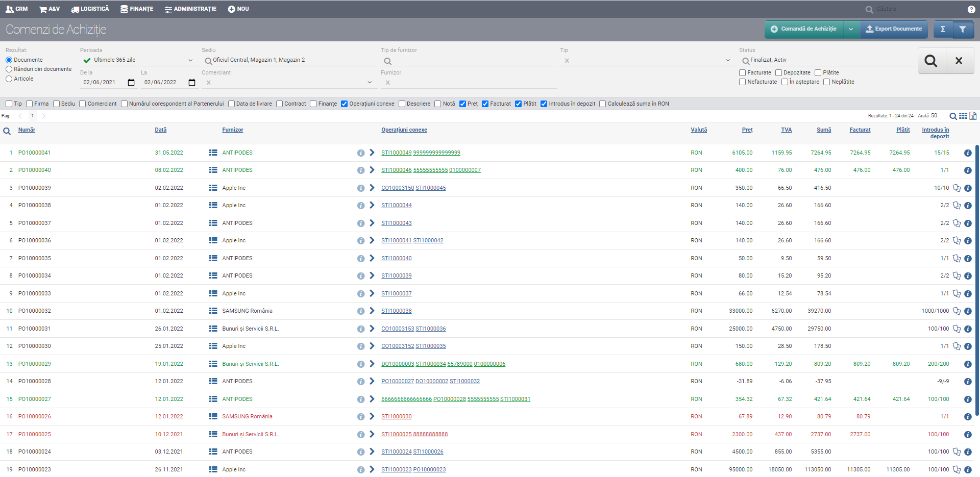Screen dimensions: 980x477
Task: Expand the Comandă de Achiziție dropdown arrow
Action: point(851,30)
